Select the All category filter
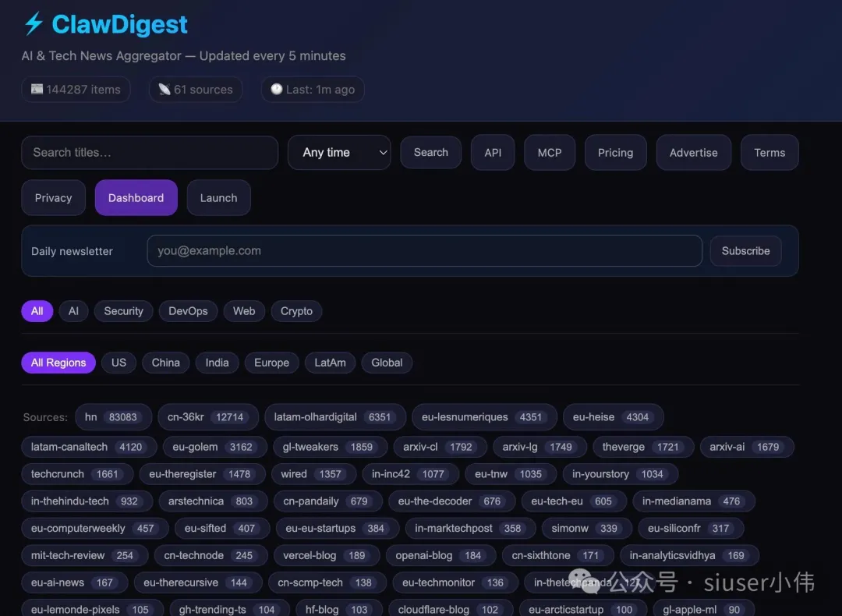 click(37, 311)
